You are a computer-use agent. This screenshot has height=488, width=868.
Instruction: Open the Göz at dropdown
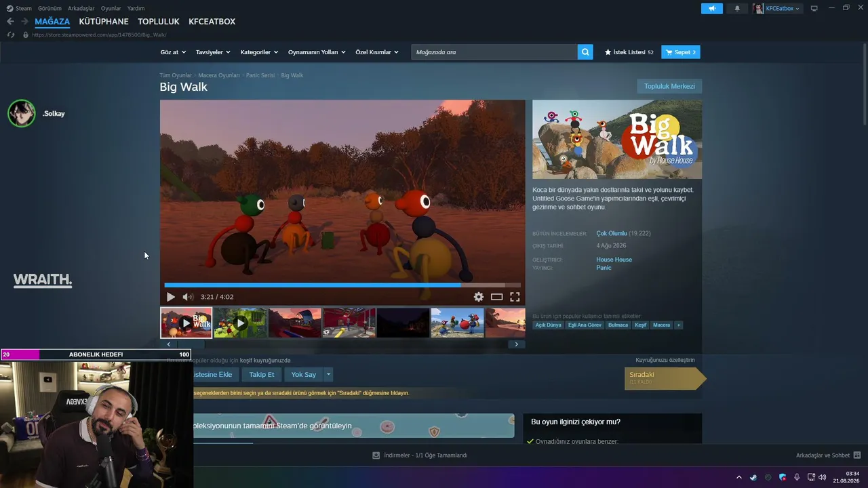click(x=173, y=52)
